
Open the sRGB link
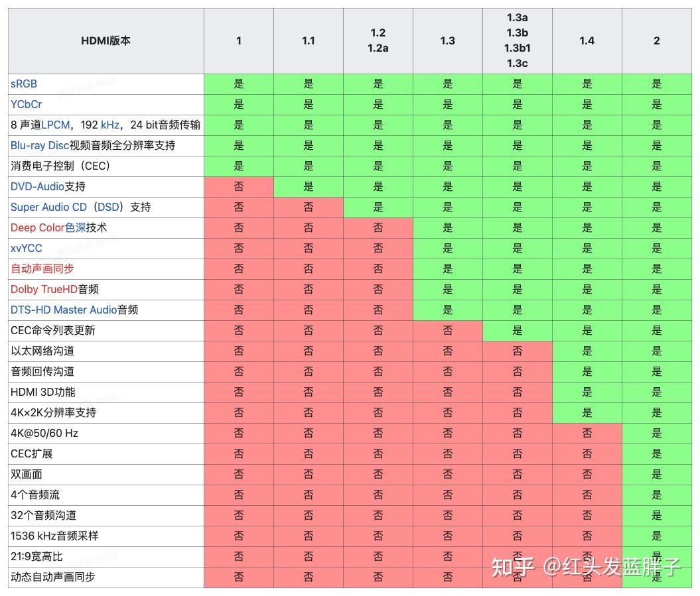coord(24,84)
